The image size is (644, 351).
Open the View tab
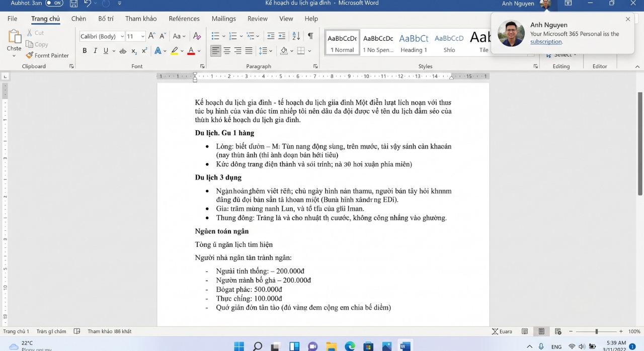coord(286,19)
